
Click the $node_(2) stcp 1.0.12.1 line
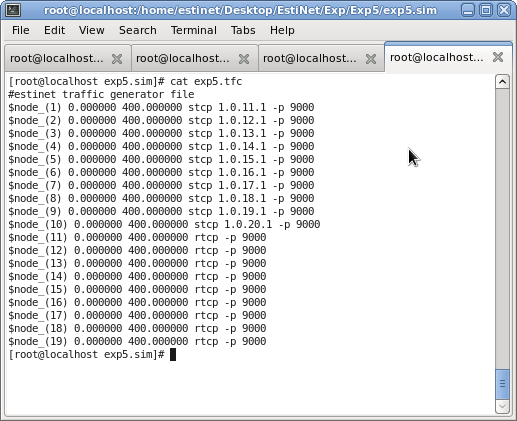(x=161, y=121)
